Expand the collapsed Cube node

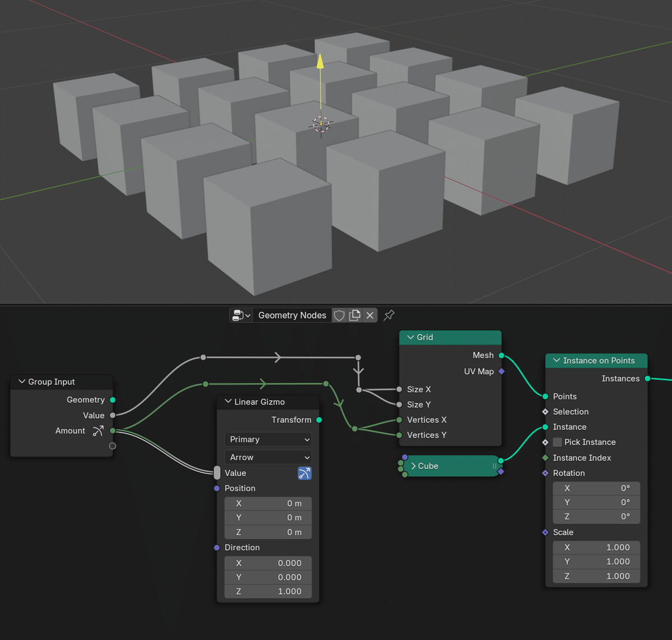coord(413,466)
